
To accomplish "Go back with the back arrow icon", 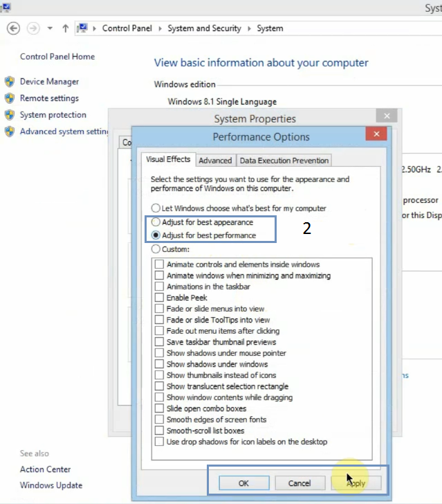I will click(x=14, y=28).
